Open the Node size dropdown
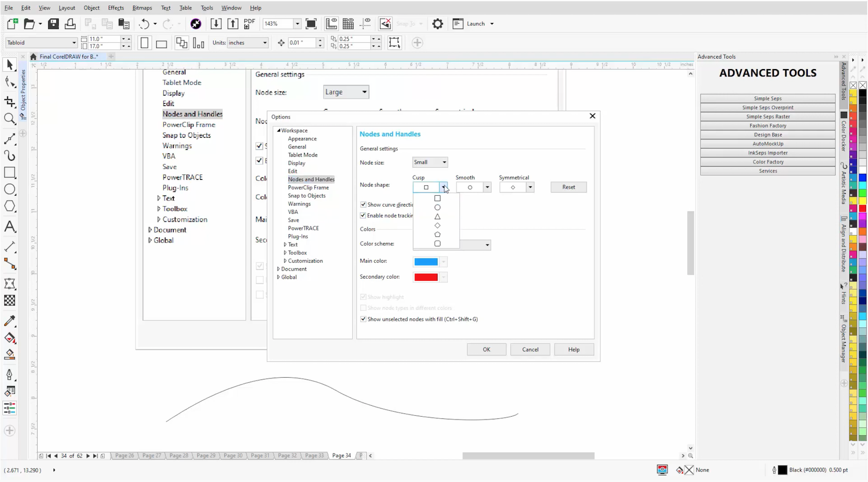 [430, 162]
